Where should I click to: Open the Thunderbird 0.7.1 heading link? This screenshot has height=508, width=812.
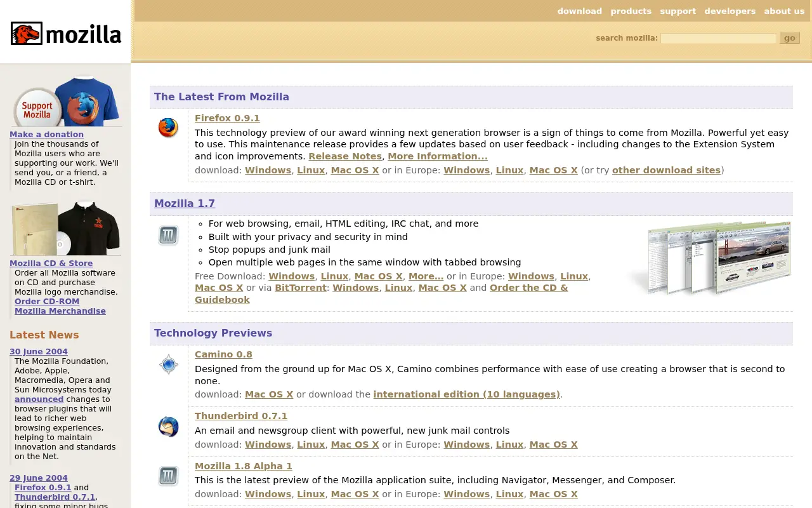coord(241,416)
